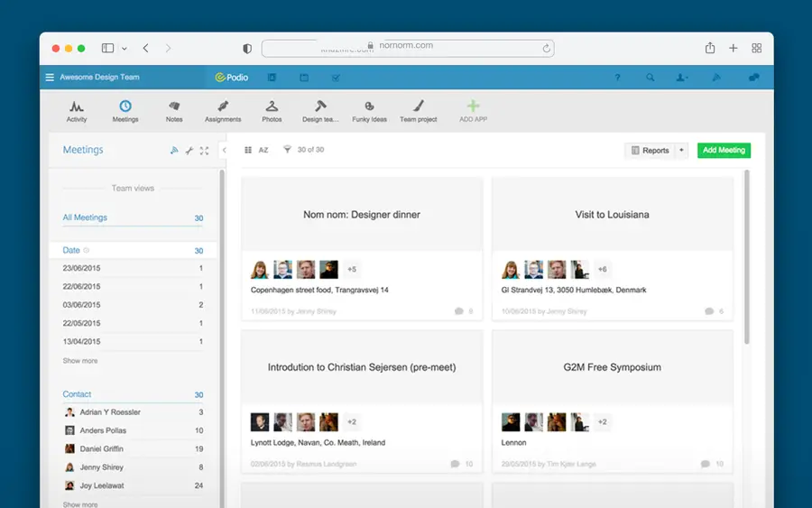The width and height of the screenshot is (812, 508).
Task: Open the Assignments app
Action: (x=223, y=111)
